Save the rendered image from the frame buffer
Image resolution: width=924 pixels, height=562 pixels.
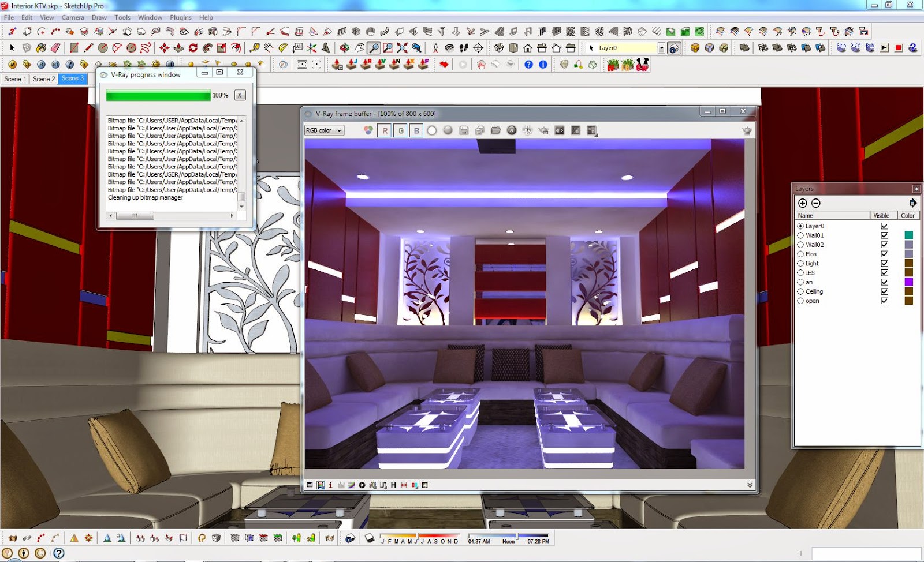click(464, 130)
